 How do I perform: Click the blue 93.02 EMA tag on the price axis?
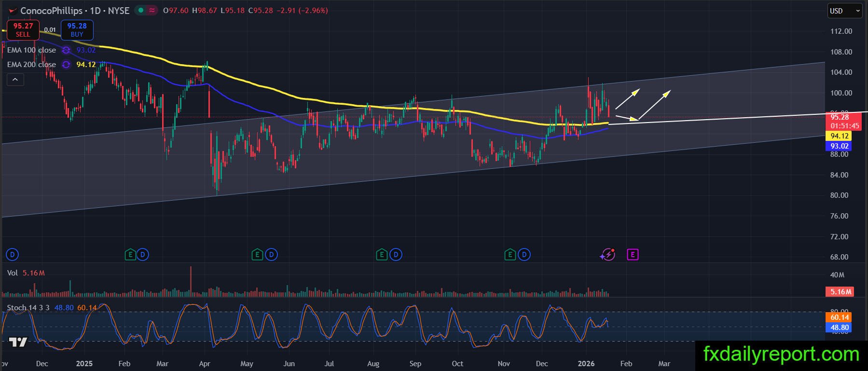(840, 146)
